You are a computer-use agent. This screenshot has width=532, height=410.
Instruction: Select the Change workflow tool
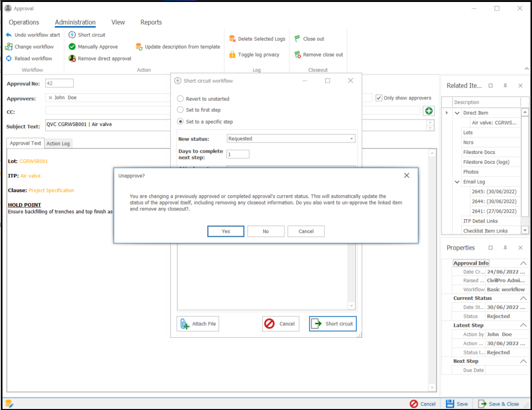coord(9,47)
